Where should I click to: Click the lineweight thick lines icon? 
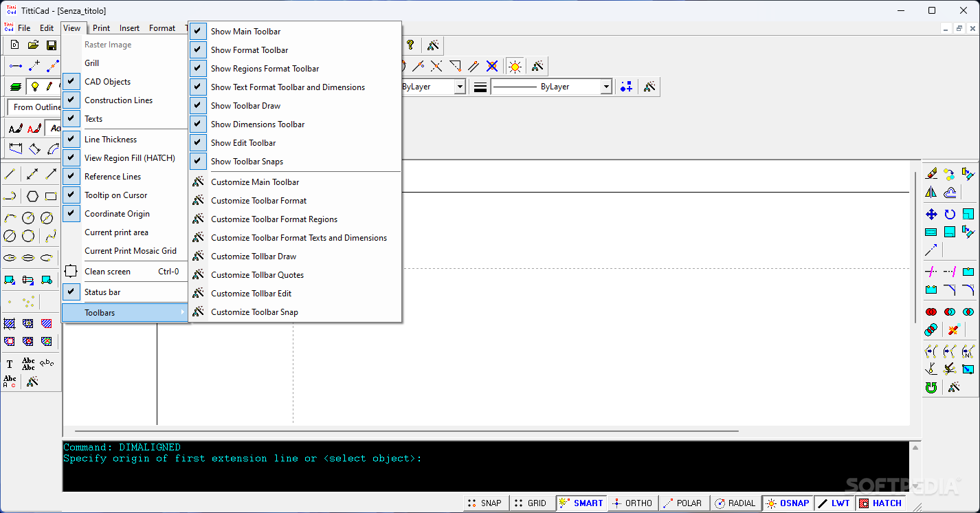[480, 87]
